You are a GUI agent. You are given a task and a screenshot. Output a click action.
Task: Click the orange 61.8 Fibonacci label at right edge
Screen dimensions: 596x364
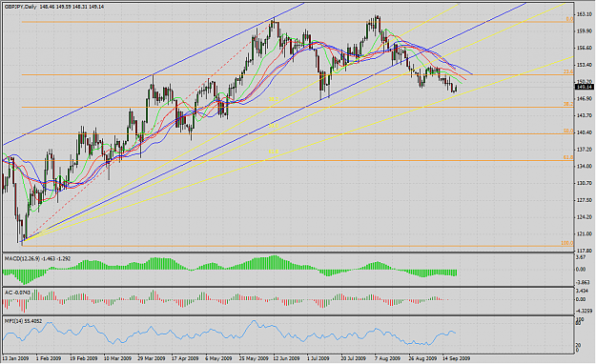coord(568,157)
